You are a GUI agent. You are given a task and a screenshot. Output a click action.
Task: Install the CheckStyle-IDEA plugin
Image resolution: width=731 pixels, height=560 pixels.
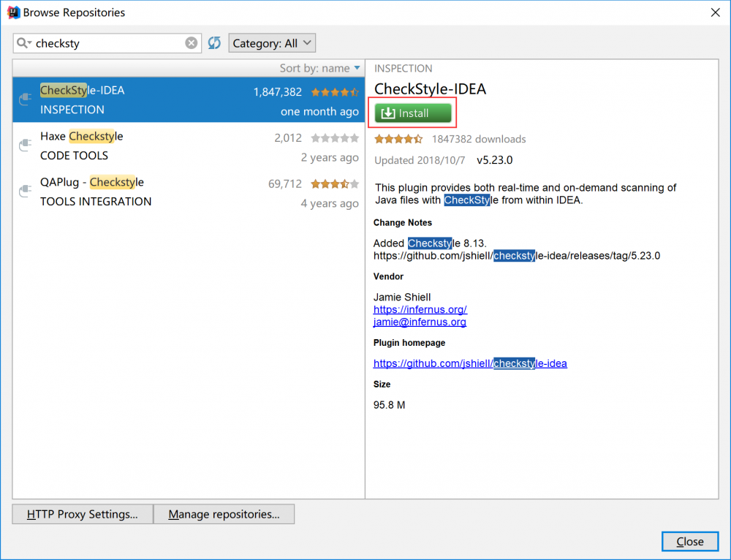coord(413,113)
